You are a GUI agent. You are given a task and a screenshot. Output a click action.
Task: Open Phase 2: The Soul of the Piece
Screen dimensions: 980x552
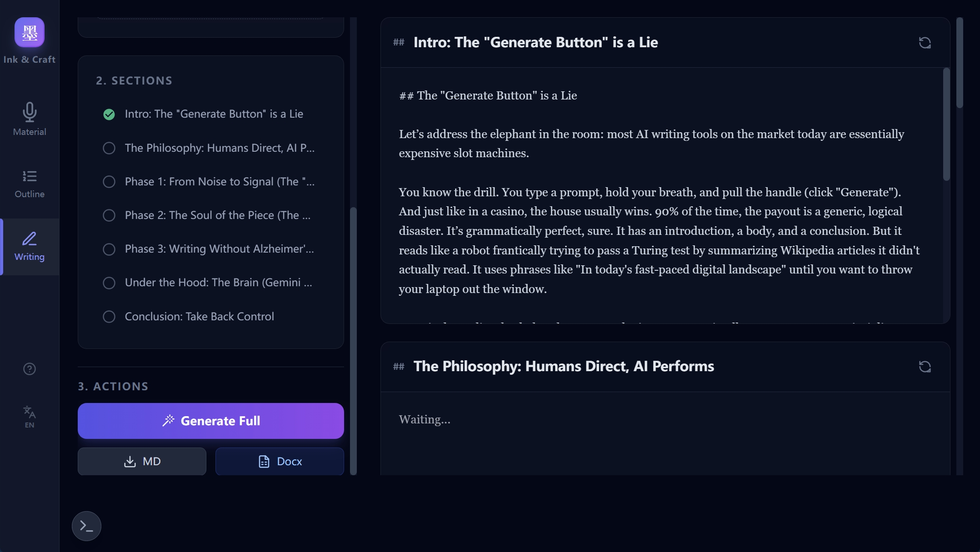[217, 215]
